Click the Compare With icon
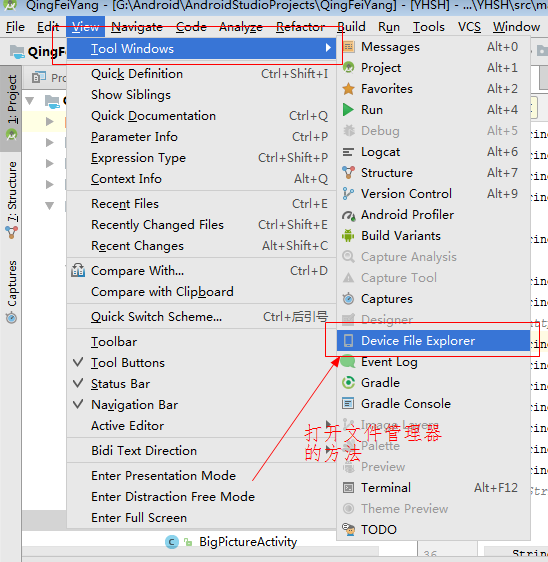The width and height of the screenshot is (548, 562). click(x=78, y=271)
